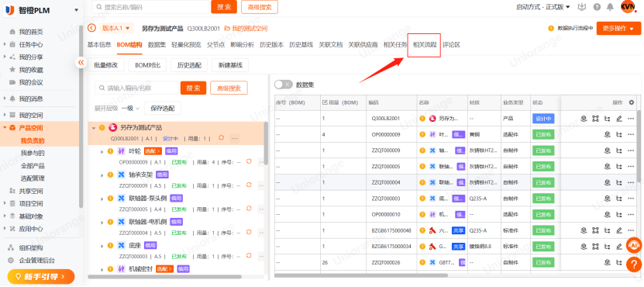Switch to the 关联供应商 tab
Viewport: 644px width, 287px height.
[x=363, y=45]
